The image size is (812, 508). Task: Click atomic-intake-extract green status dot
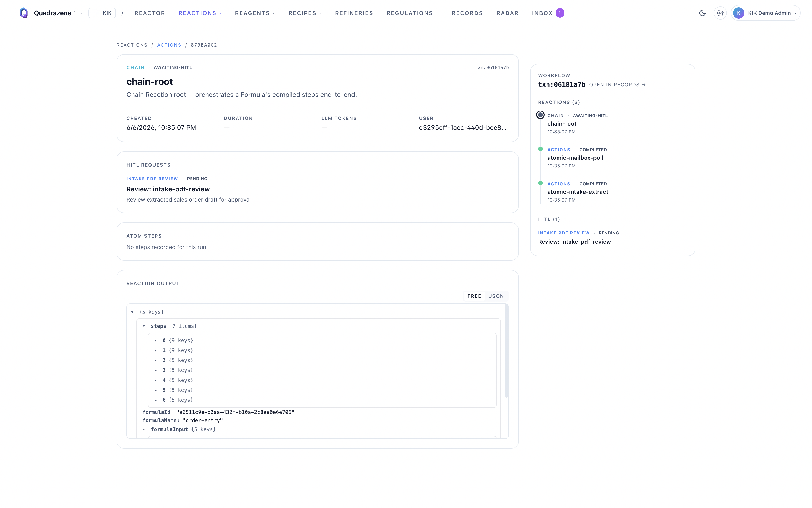[540, 183]
